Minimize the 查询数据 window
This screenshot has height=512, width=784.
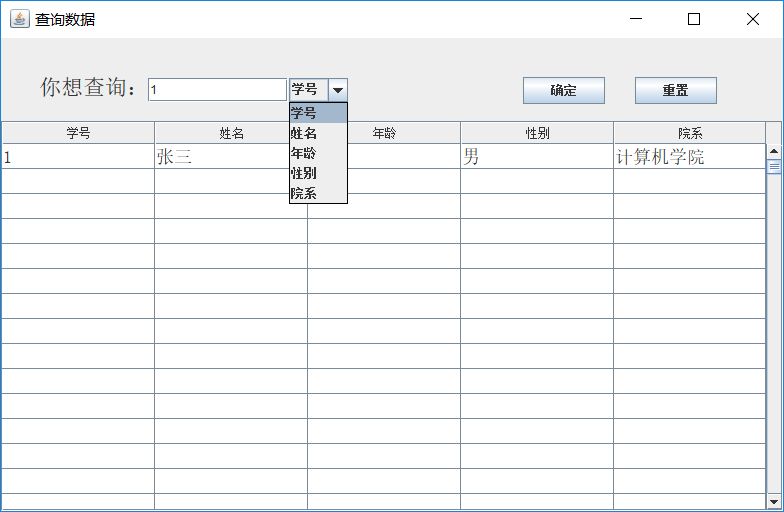[x=636, y=19]
